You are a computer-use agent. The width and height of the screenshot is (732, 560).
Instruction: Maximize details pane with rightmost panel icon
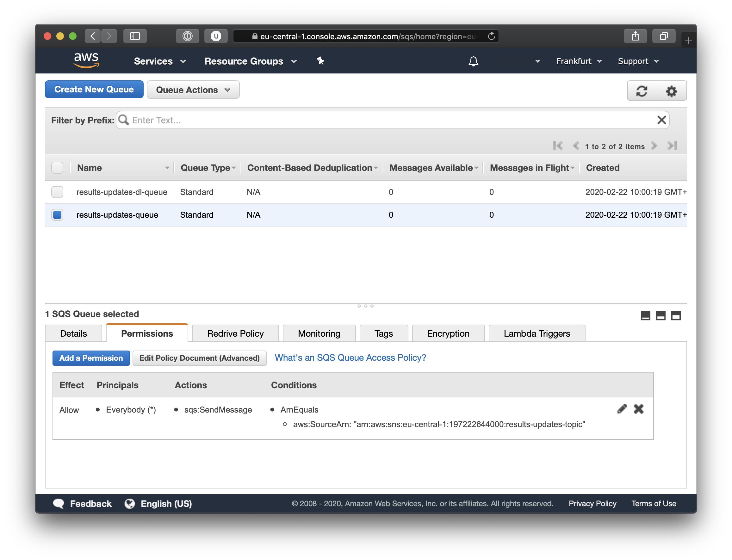[676, 316]
